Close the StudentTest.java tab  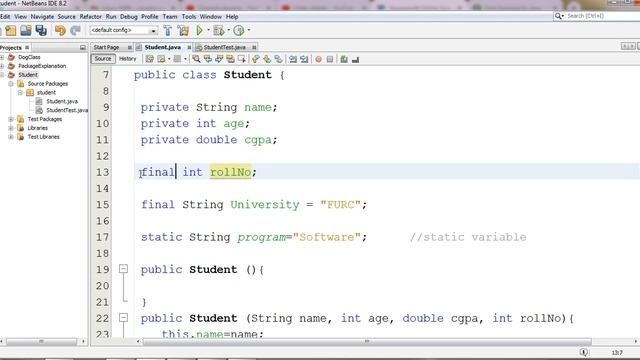pos(254,47)
